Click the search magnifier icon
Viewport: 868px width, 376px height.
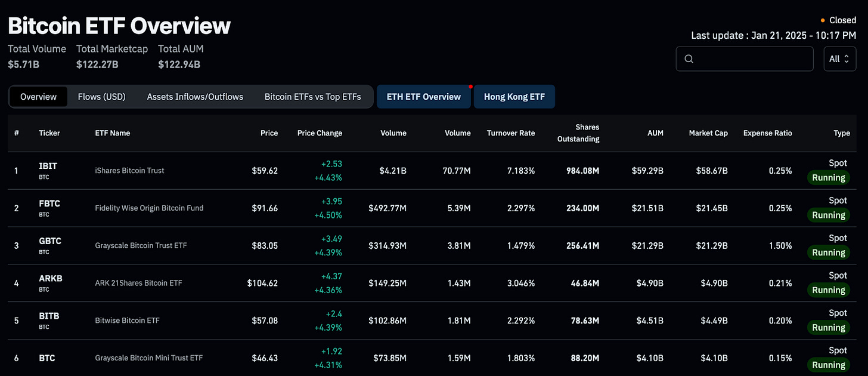pyautogui.click(x=689, y=58)
